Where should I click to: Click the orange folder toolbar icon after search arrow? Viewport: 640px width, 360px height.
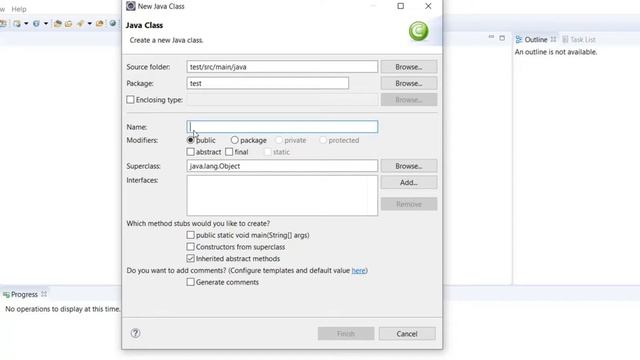(x=100, y=24)
